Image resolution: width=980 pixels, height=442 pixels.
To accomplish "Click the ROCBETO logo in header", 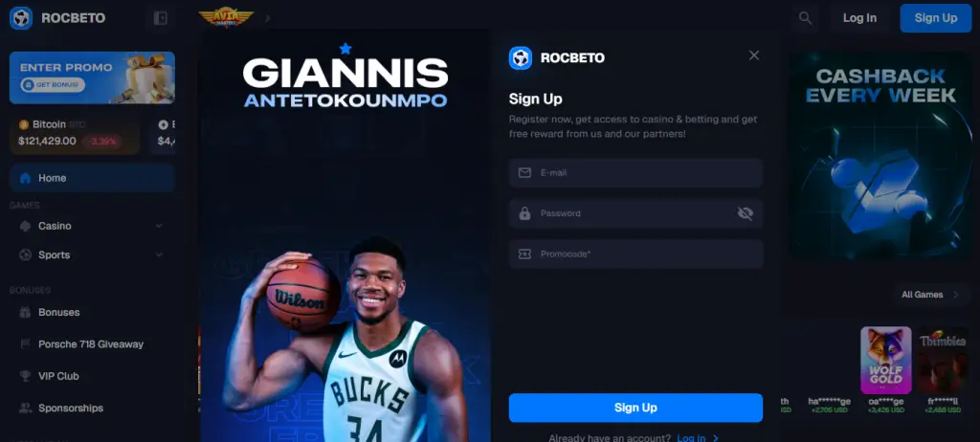I will point(57,18).
